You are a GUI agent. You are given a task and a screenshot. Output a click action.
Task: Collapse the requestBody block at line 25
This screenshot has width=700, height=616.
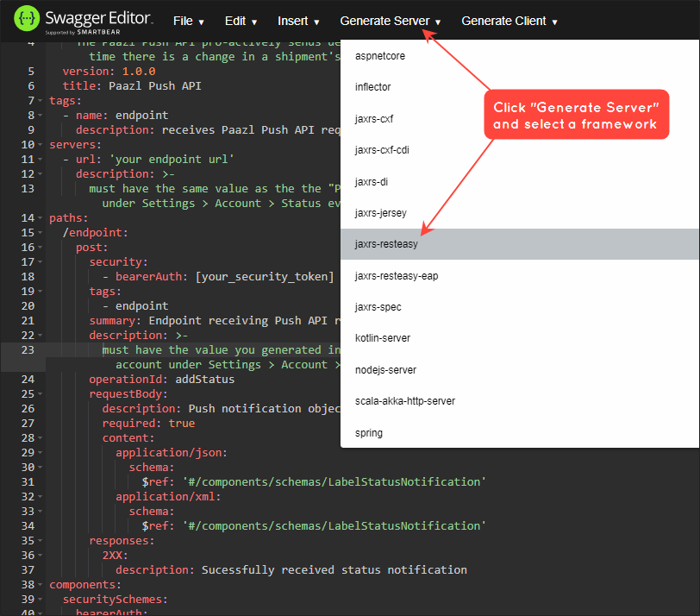(x=41, y=394)
